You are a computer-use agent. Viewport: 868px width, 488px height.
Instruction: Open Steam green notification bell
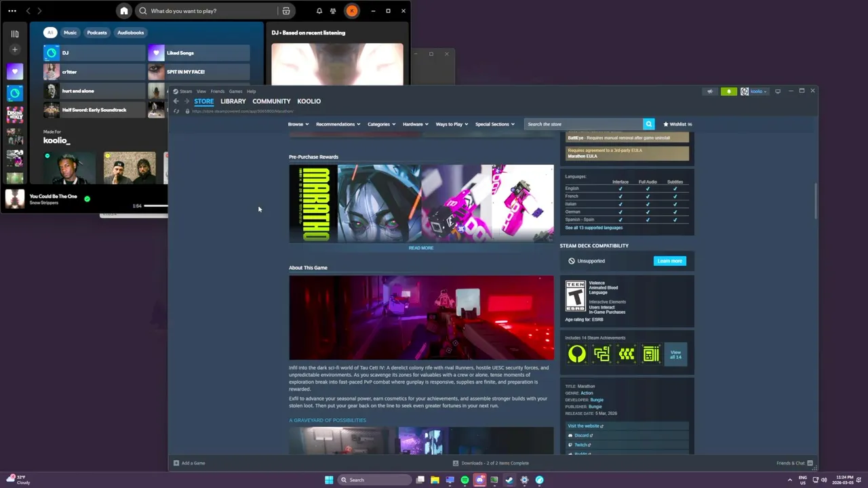click(x=728, y=91)
